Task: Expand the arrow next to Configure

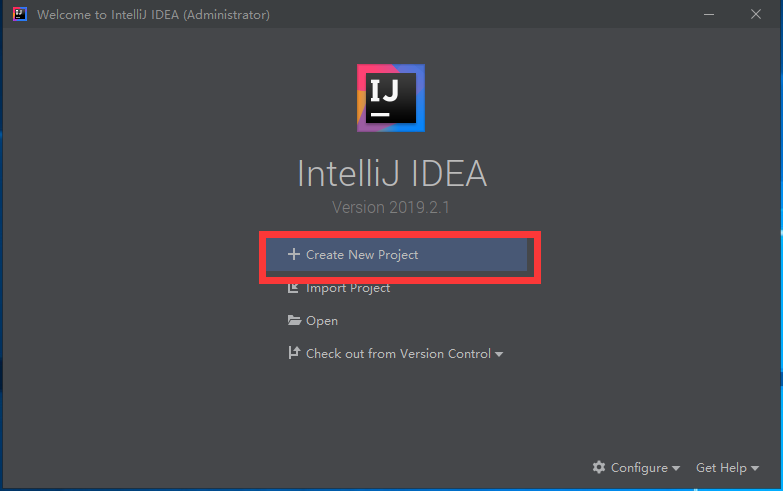Action: [676, 469]
